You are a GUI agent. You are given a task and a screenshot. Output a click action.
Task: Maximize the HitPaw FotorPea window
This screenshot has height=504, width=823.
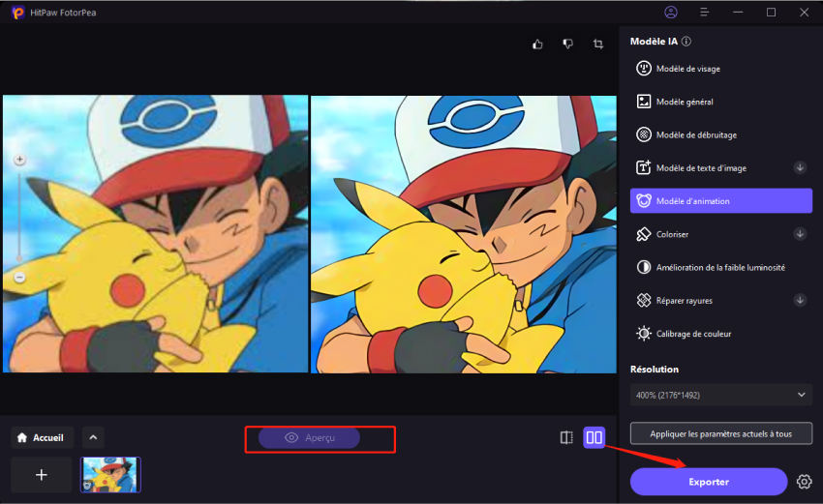point(771,12)
